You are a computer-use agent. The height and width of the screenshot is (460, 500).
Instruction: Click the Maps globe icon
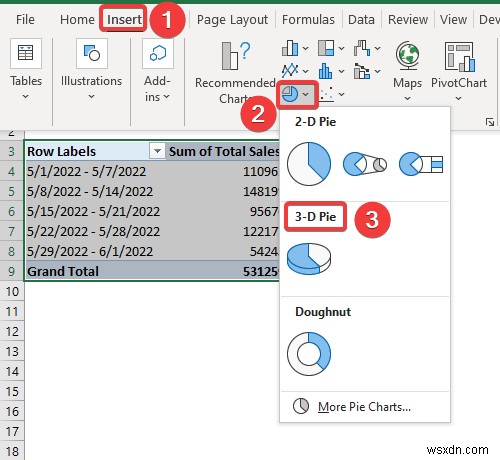coord(407,55)
